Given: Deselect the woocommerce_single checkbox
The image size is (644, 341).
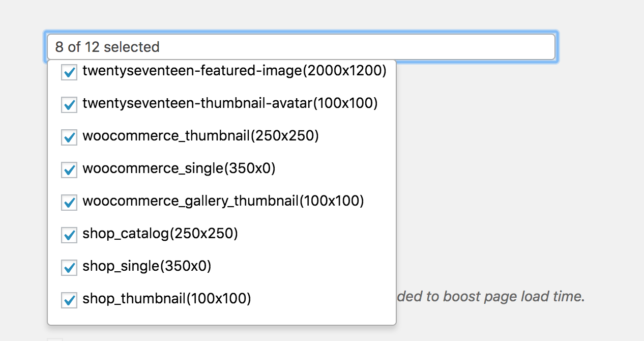Looking at the screenshot, I should pos(69,170).
